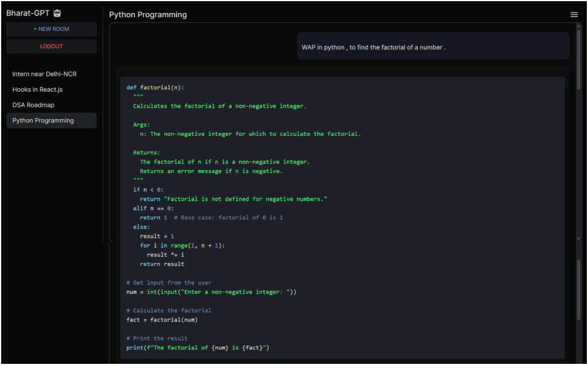588x365 pixels.
Task: Click the robot icon beside Bharat-GPT
Action: pyautogui.click(x=57, y=13)
